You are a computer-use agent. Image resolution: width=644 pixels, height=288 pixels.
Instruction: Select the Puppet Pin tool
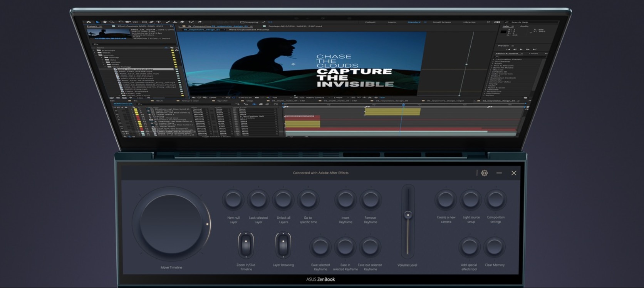[x=200, y=22]
